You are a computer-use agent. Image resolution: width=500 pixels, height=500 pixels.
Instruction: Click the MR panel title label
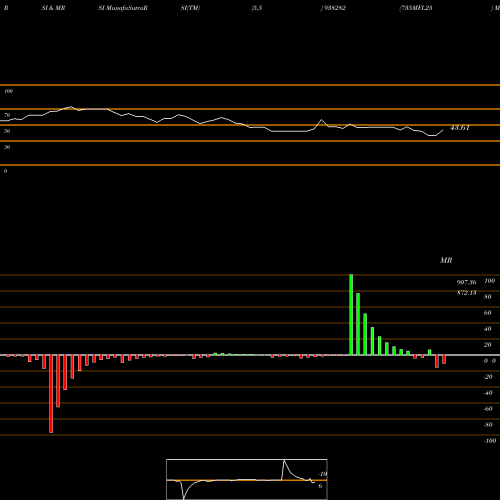pyautogui.click(x=446, y=260)
